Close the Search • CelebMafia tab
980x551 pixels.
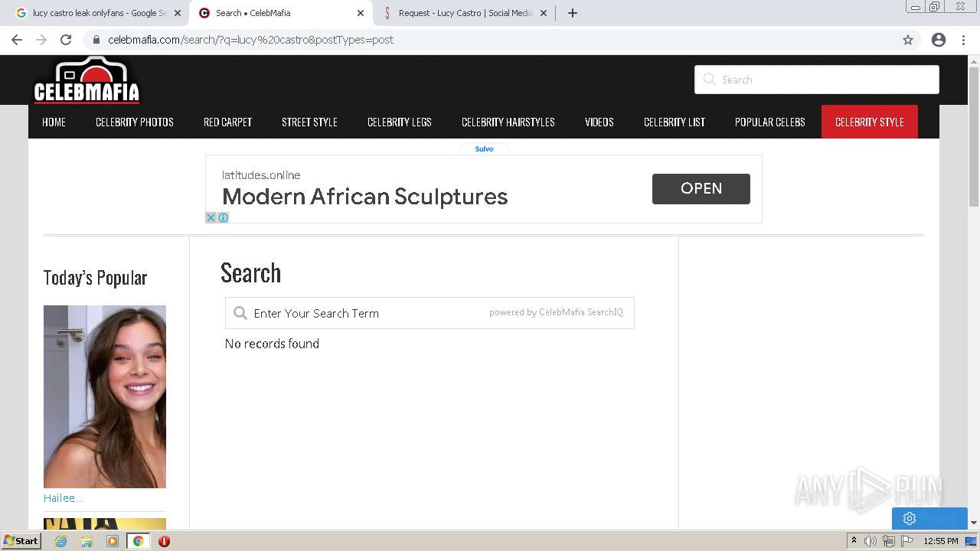point(361,13)
